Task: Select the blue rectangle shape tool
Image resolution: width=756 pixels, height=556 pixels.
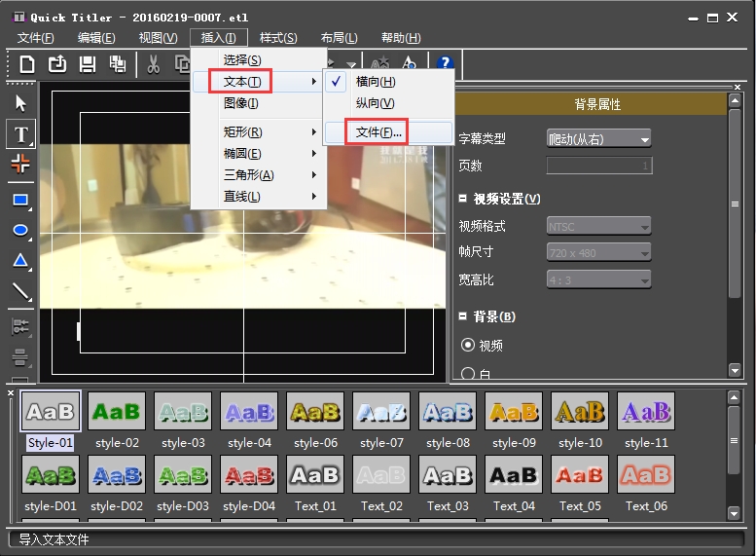Action: tap(20, 200)
